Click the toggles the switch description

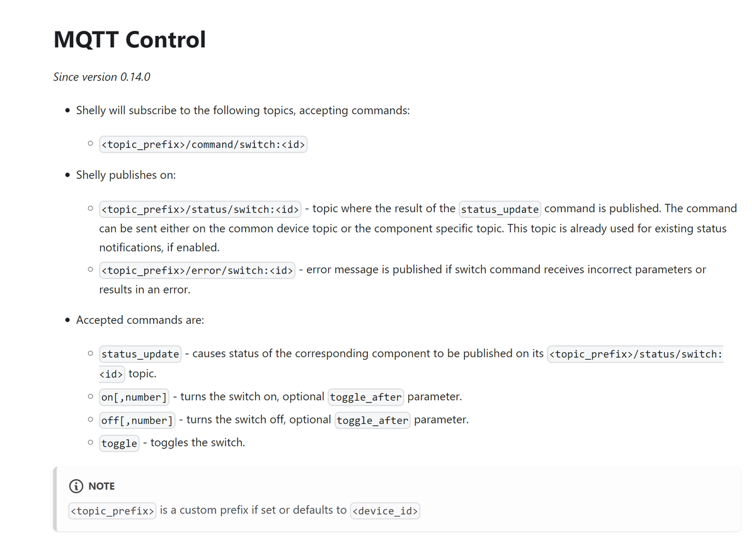198,442
